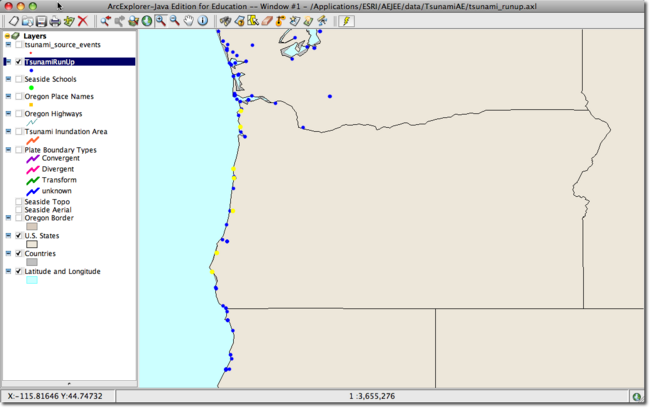This screenshot has width=650, height=408.
Task: Select the Tsunami Inundation Area layer name
Action: [x=66, y=131]
